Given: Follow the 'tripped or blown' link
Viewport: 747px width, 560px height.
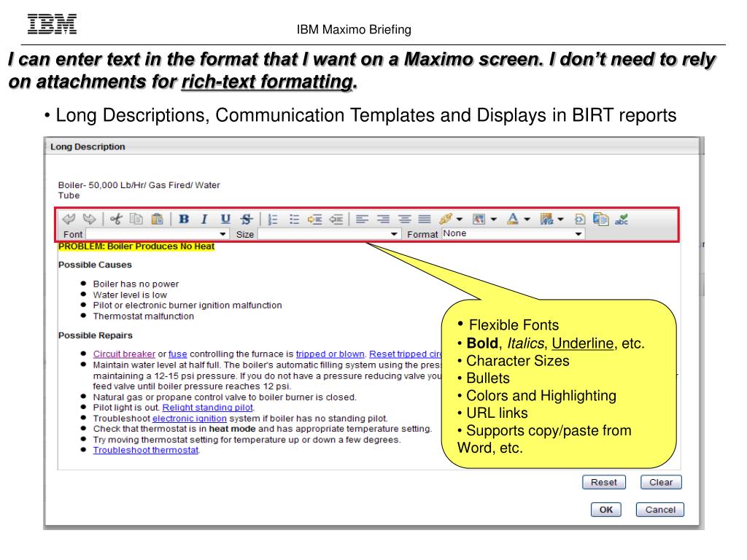Looking at the screenshot, I should [330, 354].
